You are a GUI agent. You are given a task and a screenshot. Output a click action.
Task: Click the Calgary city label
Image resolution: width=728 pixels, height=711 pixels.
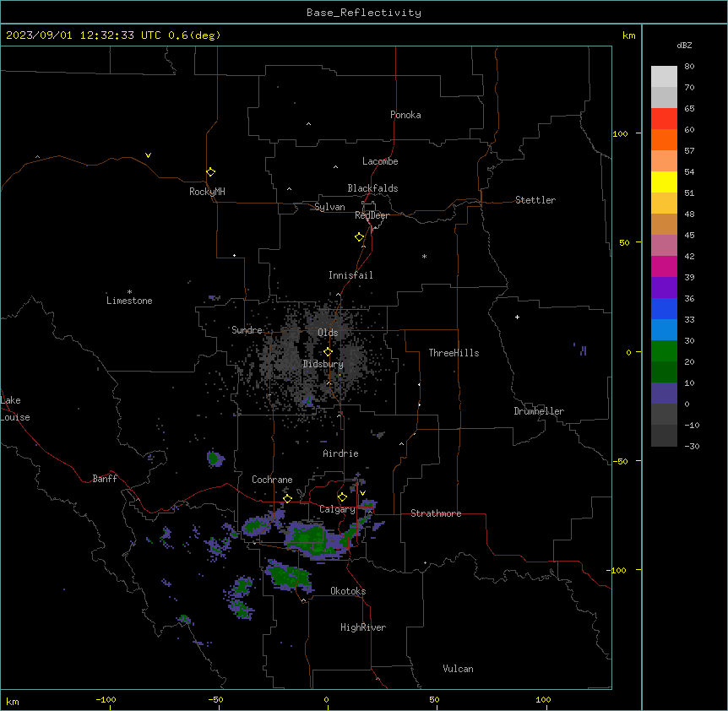[x=337, y=509]
